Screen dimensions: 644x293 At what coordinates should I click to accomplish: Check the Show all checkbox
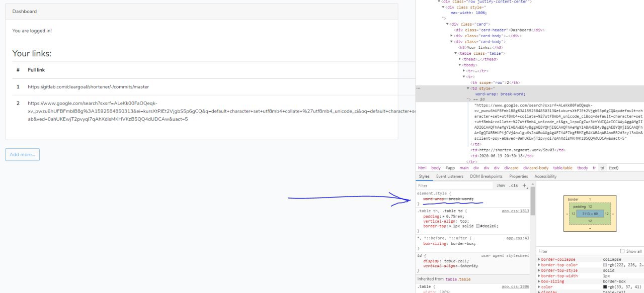[x=622, y=251]
